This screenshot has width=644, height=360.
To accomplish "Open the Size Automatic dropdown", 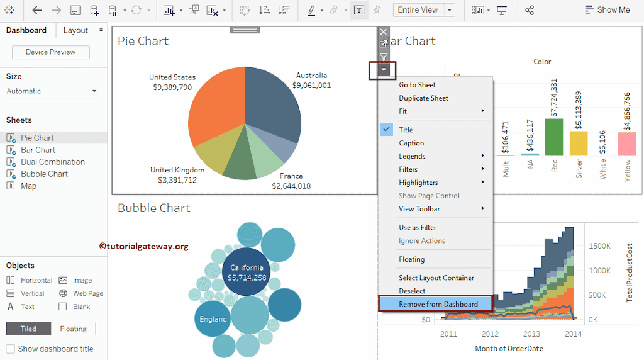I will click(52, 91).
